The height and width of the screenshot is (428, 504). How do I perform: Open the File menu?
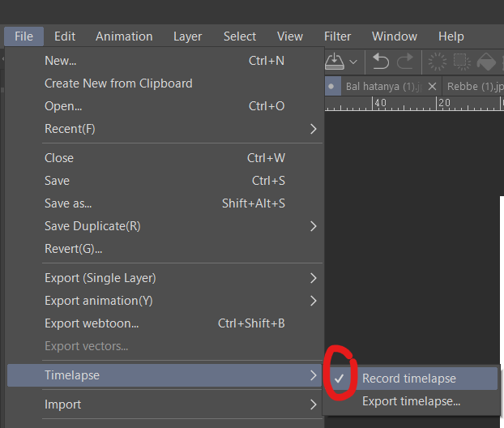pyautogui.click(x=23, y=36)
